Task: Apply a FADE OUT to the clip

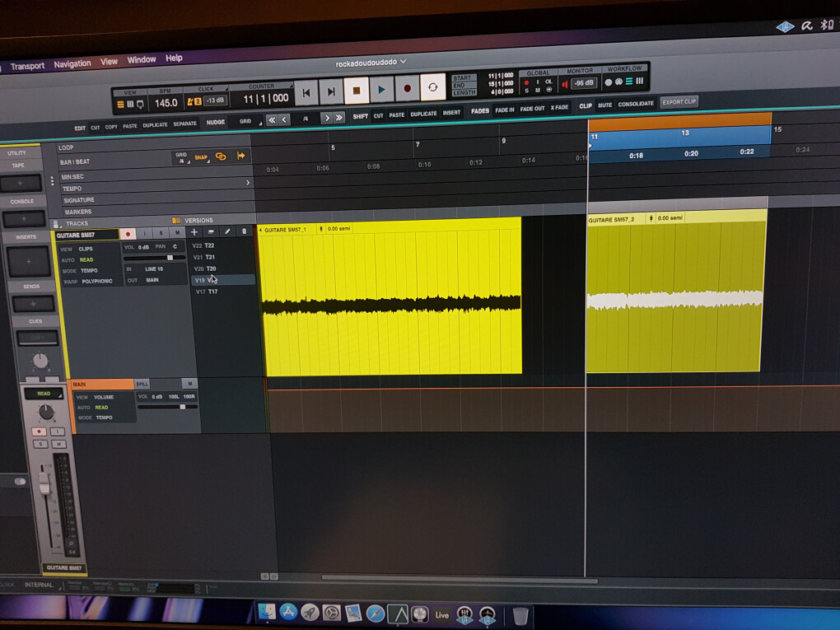Action: coord(533,109)
